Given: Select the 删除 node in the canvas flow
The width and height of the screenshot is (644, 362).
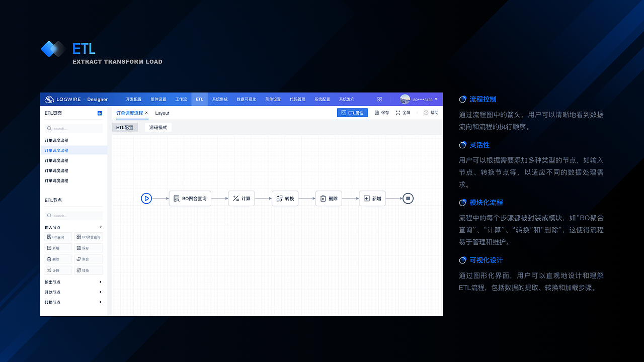Looking at the screenshot, I should click(x=329, y=199).
